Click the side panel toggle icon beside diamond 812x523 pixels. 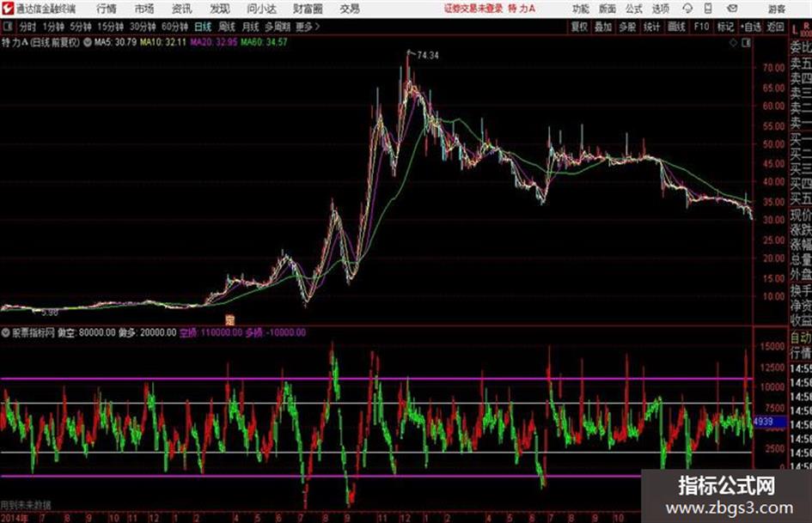746,43
